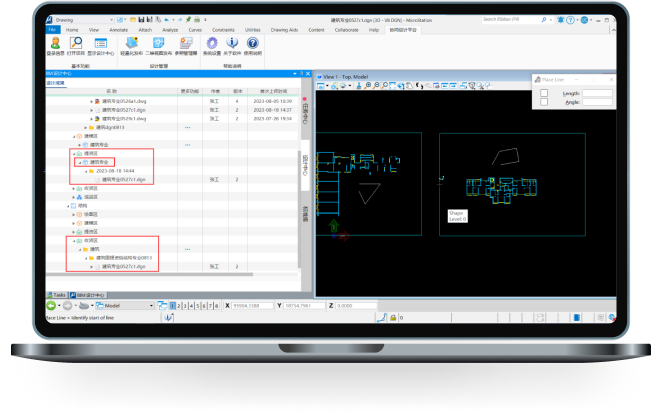
Task: Click the reference manager icon in ribbon
Action: [186, 43]
